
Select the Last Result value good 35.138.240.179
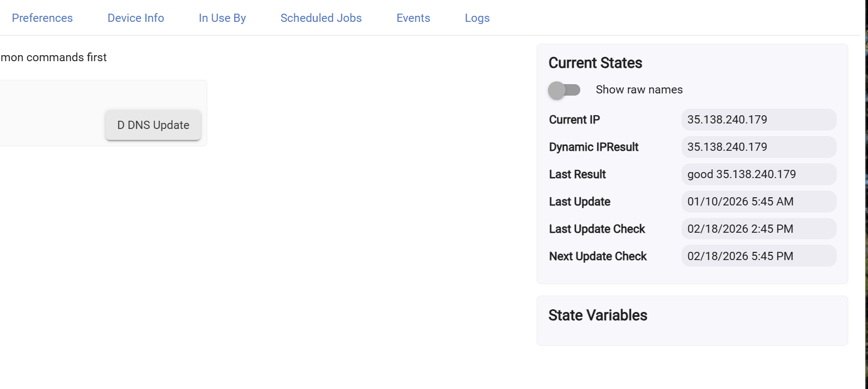click(758, 174)
